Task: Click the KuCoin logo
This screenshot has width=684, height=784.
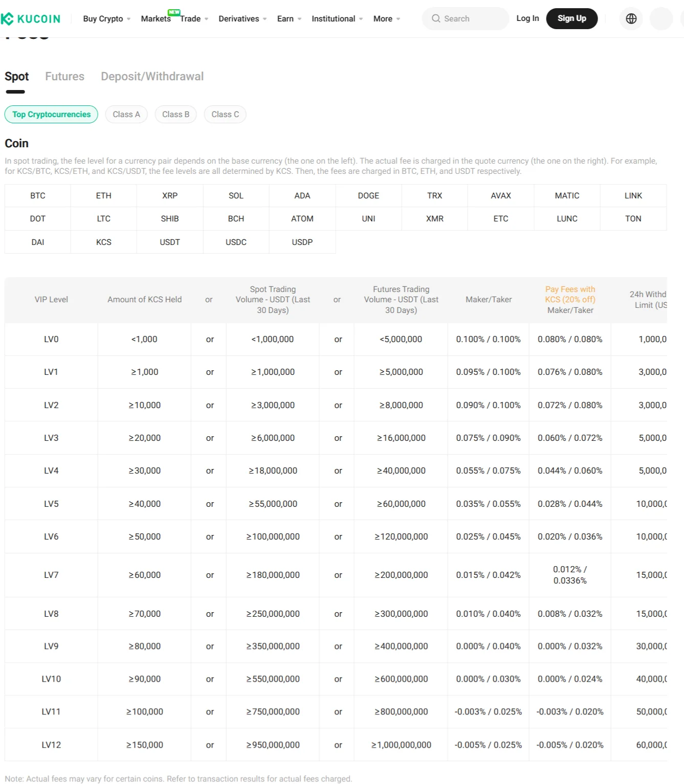Action: 32,18
